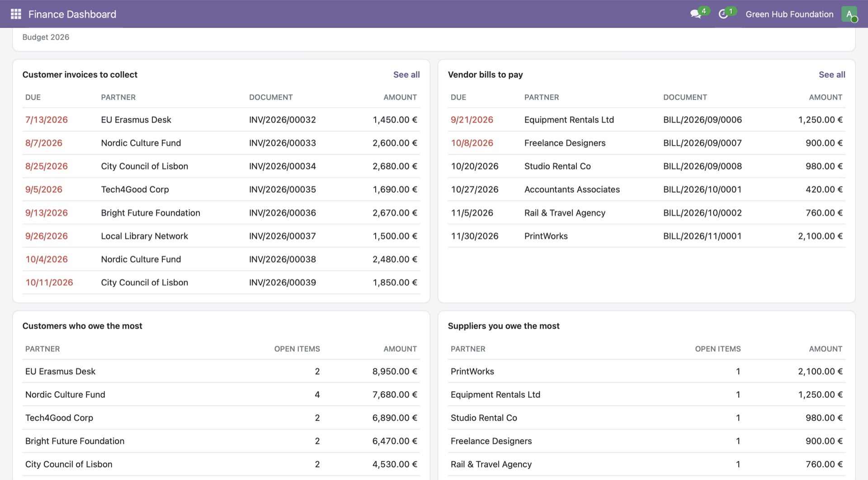The height and width of the screenshot is (480, 868).
Task: Select Equipment Rentals Ltd in top suppliers
Action: 495,394
